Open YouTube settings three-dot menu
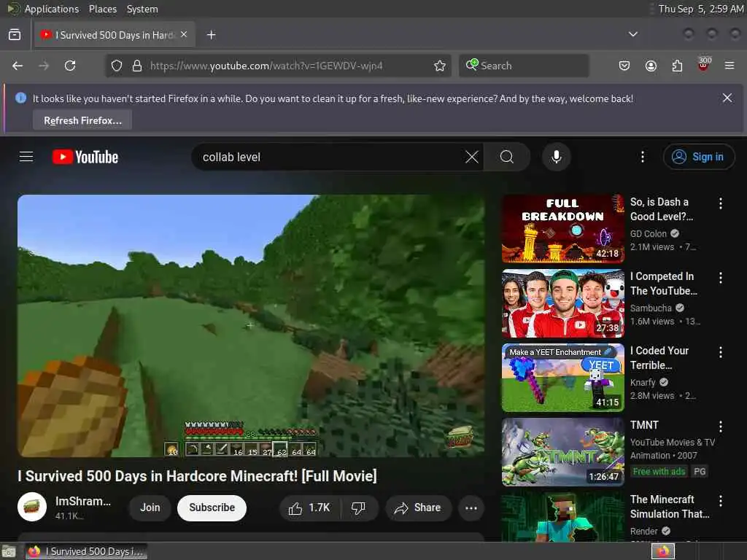Viewport: 747px width, 560px height. coord(643,157)
